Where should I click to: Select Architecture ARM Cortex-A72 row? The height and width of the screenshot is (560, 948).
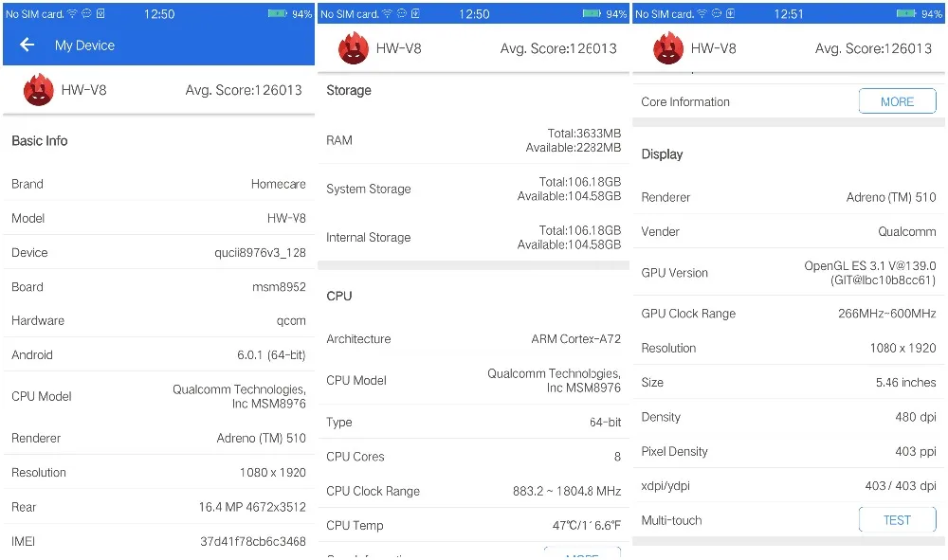tap(473, 339)
